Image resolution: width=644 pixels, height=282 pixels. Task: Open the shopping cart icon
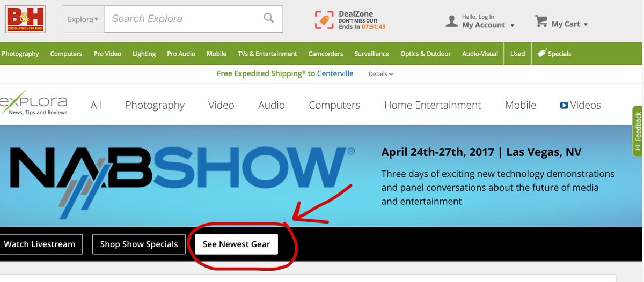tap(541, 21)
